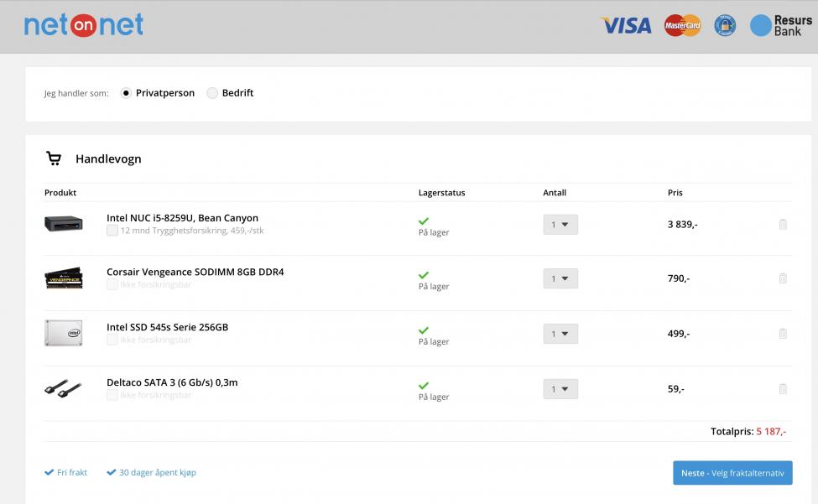Open Intel SSD 545s Serie 256GB link
The image size is (818, 504).
(168, 327)
